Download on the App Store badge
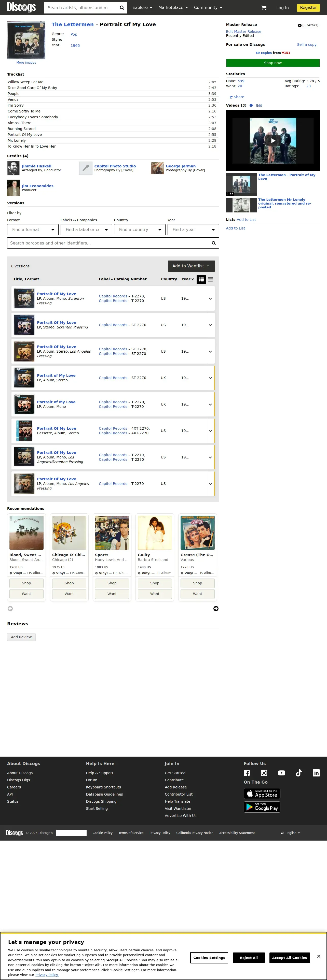The width and height of the screenshot is (327, 980). 262,793
